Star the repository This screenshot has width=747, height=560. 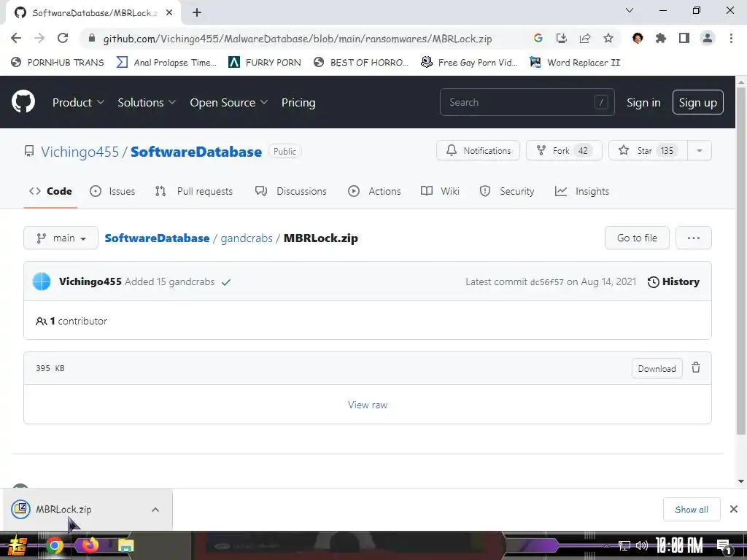pos(649,150)
